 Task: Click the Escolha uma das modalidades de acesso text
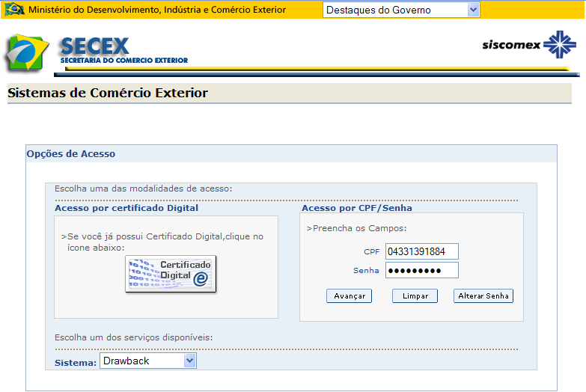coord(143,189)
